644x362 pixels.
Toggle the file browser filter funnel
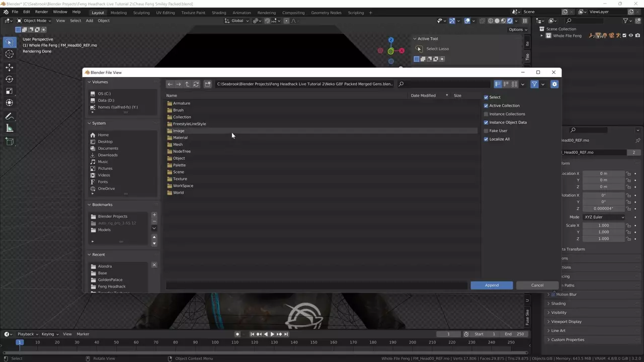(534, 84)
